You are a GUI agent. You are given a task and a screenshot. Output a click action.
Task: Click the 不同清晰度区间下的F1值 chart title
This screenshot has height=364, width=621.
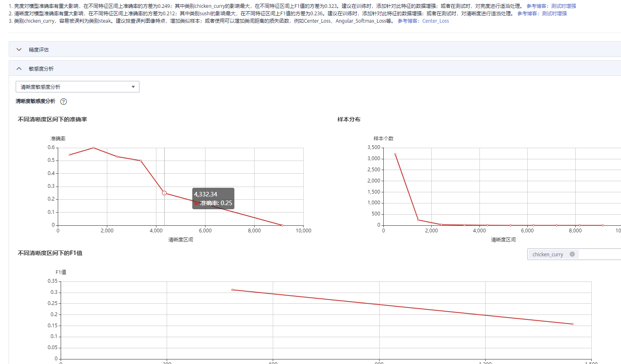click(50, 253)
